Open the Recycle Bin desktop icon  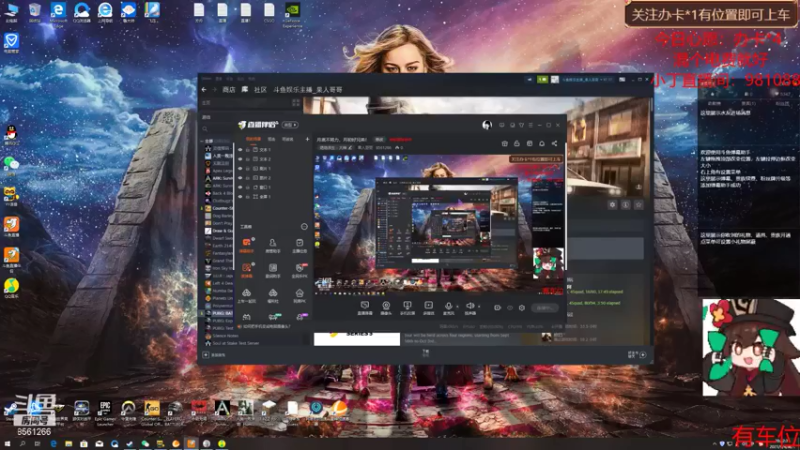click(x=35, y=12)
